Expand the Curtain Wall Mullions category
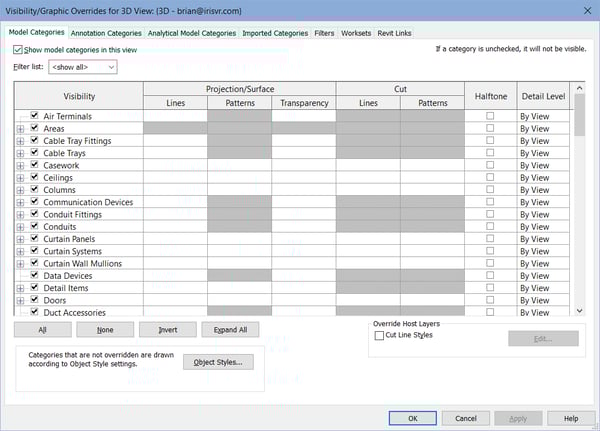 click(21, 264)
